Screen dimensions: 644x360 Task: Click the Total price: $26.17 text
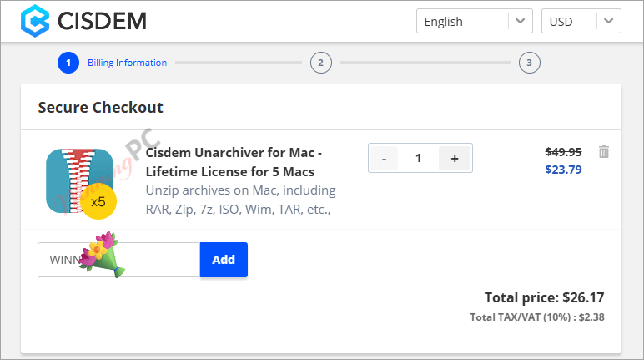coord(544,297)
